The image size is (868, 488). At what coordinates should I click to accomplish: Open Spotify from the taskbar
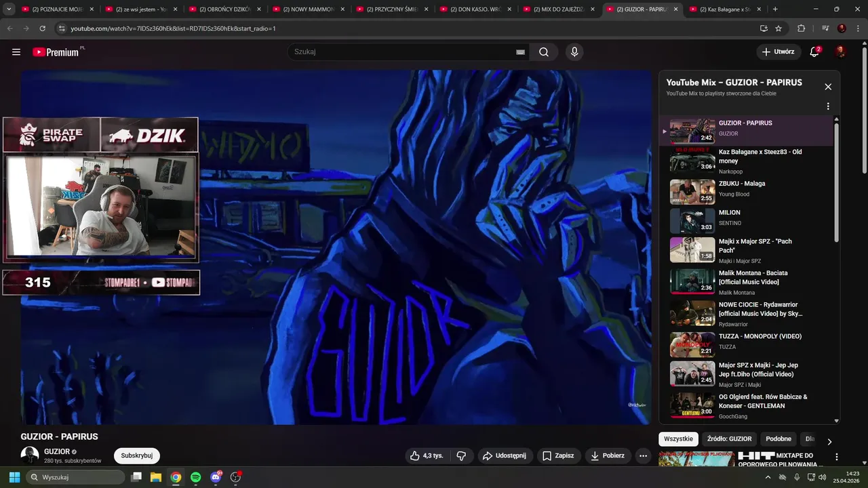(196, 477)
